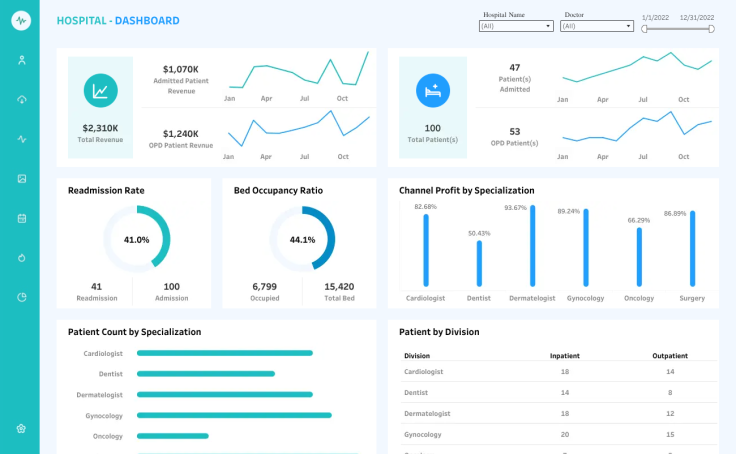Click Cardiologist bar in Patient Count chart
Image resolution: width=736 pixels, height=454 pixels.
click(x=225, y=353)
